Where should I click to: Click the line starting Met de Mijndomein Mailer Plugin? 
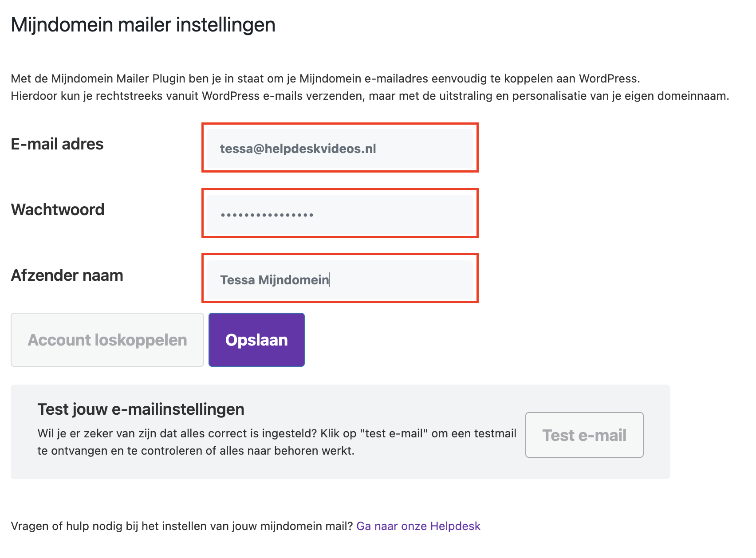coord(325,79)
